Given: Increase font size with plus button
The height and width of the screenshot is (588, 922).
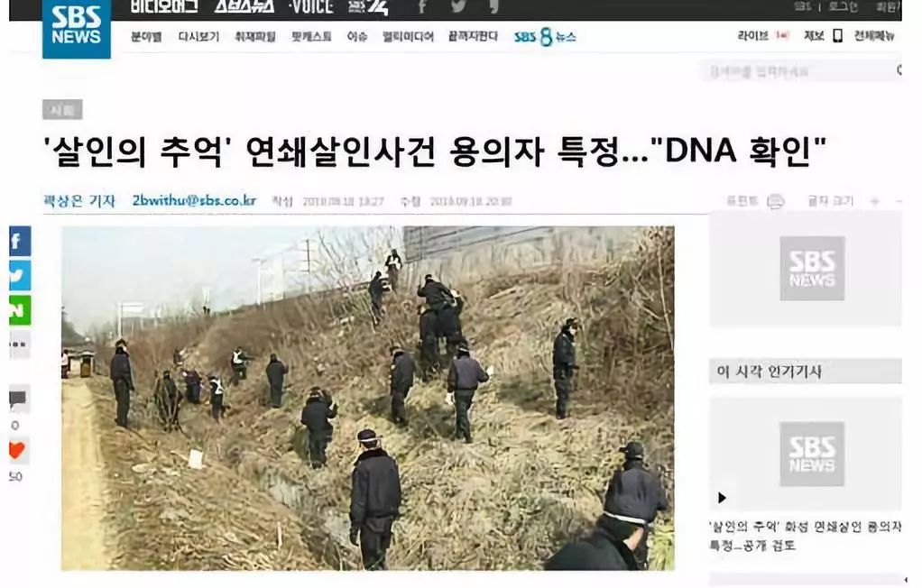Looking at the screenshot, I should coord(874,201).
